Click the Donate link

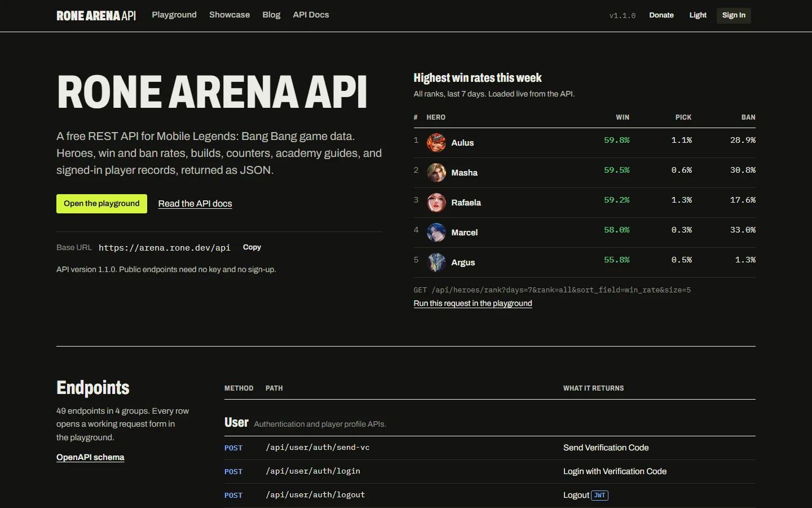[661, 15]
